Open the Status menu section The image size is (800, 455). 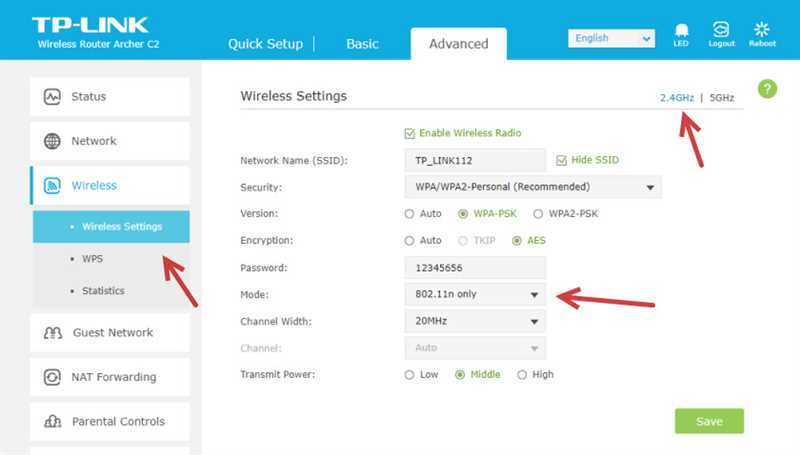click(x=110, y=97)
